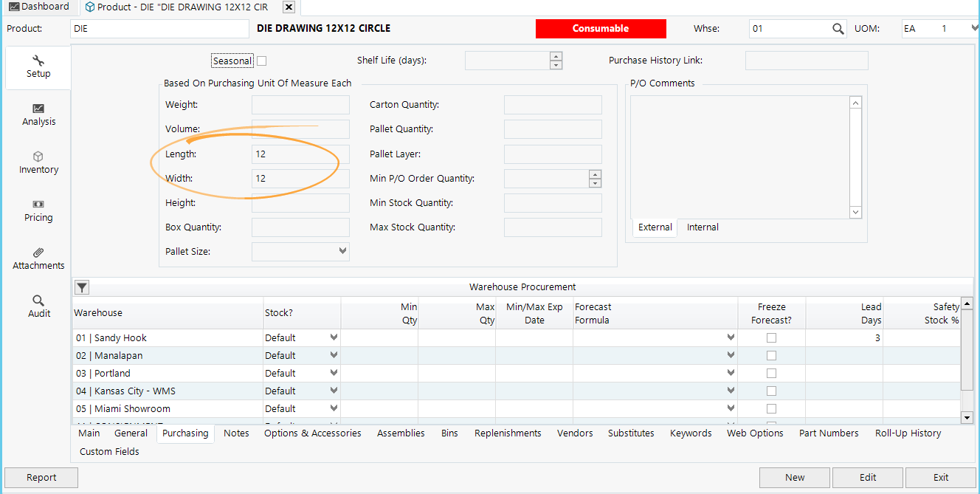Screen dimensions: 980x494
Task: Select the Analysis sidebar icon
Action: [38, 114]
